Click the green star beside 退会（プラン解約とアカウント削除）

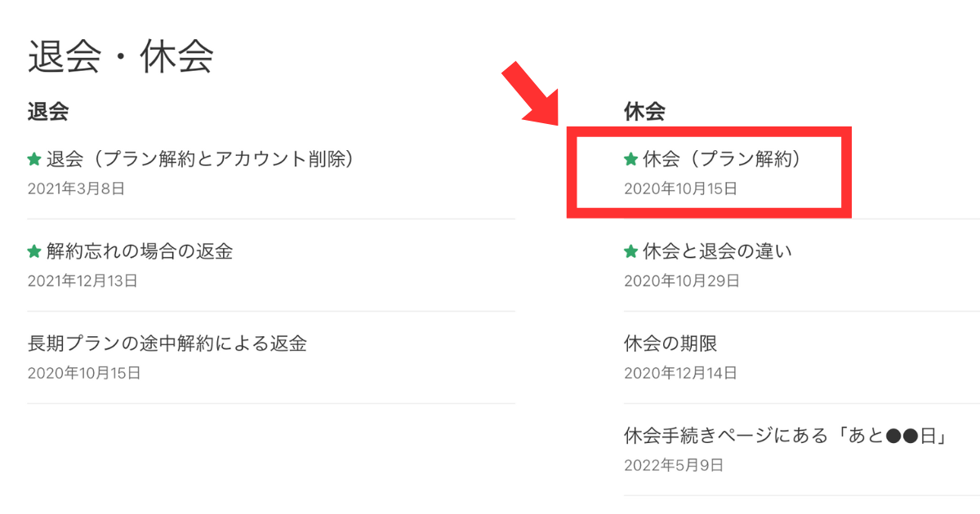pyautogui.click(x=34, y=159)
